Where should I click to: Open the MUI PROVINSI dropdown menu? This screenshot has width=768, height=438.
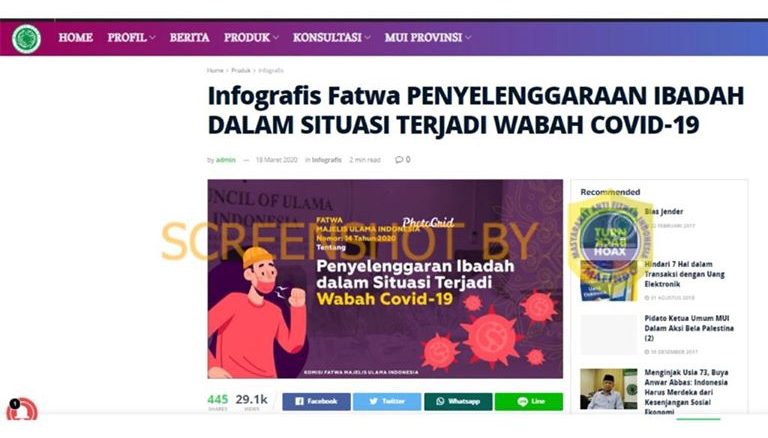pos(428,38)
